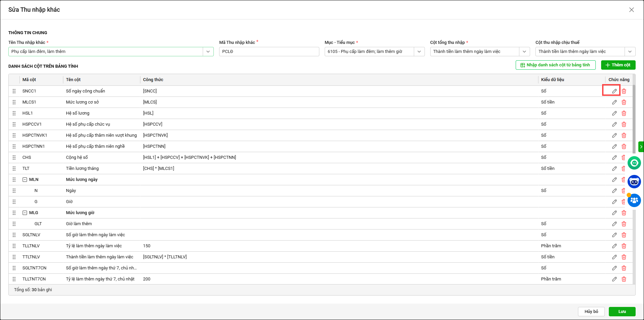Open Cột thu nhập chịu thuế dropdown
The image size is (644, 320).
[x=630, y=52]
